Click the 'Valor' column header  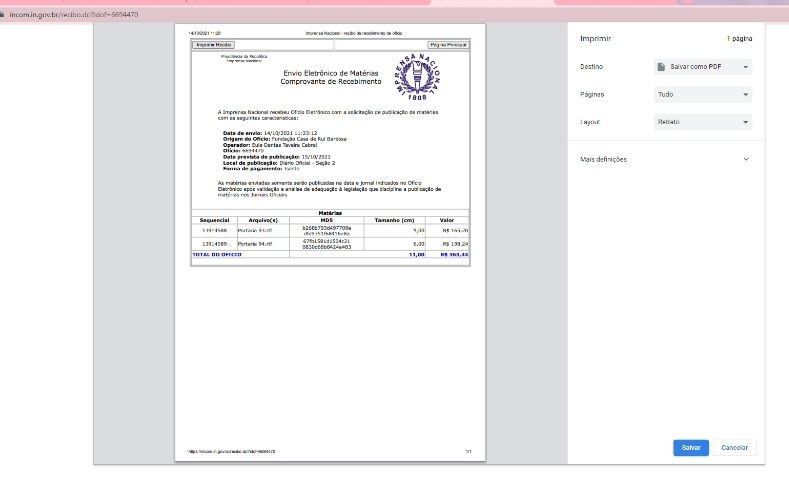click(x=447, y=220)
